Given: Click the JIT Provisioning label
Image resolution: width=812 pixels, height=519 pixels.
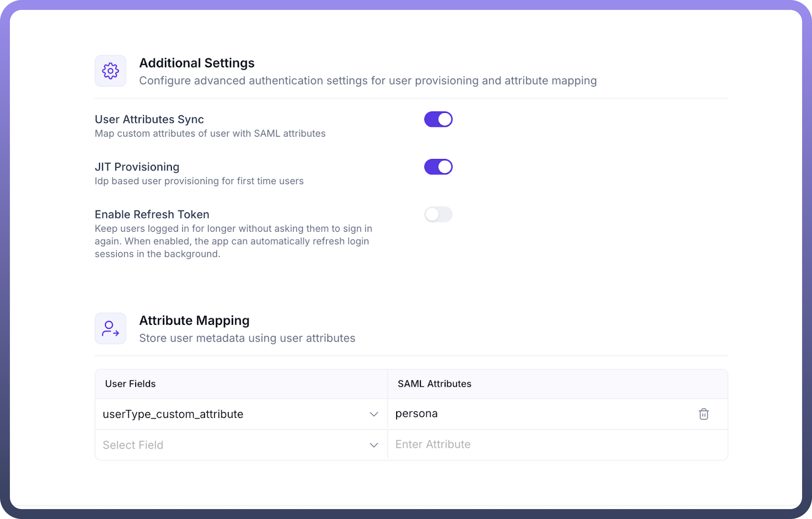Looking at the screenshot, I should 137,167.
